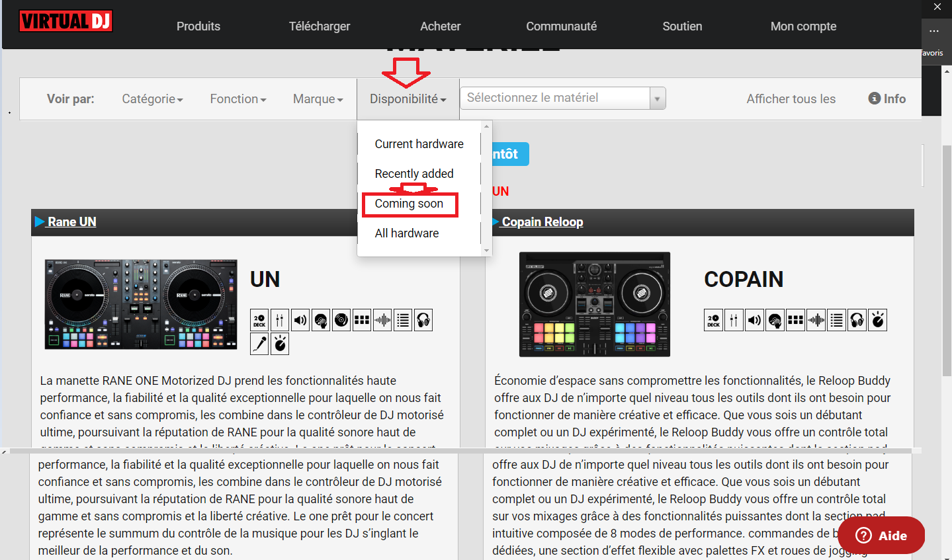Click the mixer faders icon under Rane UN
952x560 pixels.
[x=280, y=321]
